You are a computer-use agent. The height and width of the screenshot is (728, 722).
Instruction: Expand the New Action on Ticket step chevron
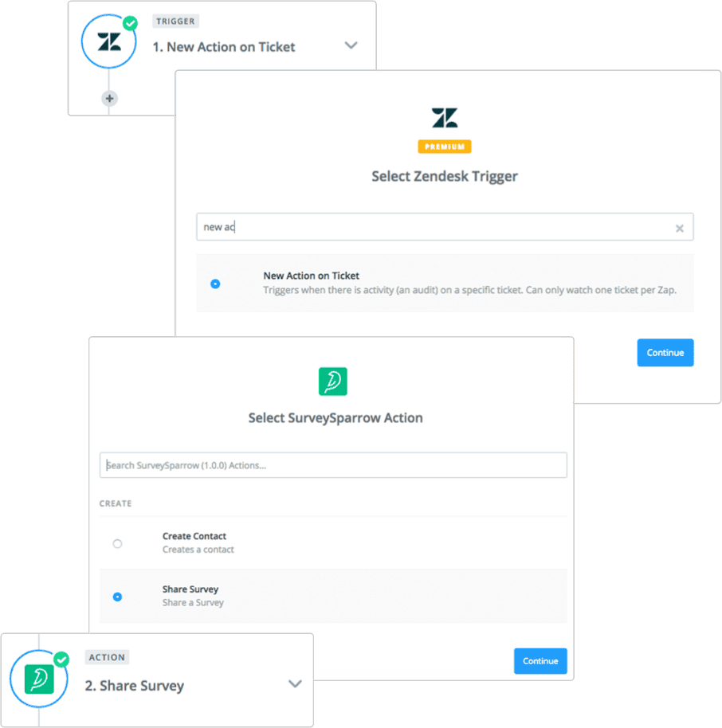[x=351, y=45]
